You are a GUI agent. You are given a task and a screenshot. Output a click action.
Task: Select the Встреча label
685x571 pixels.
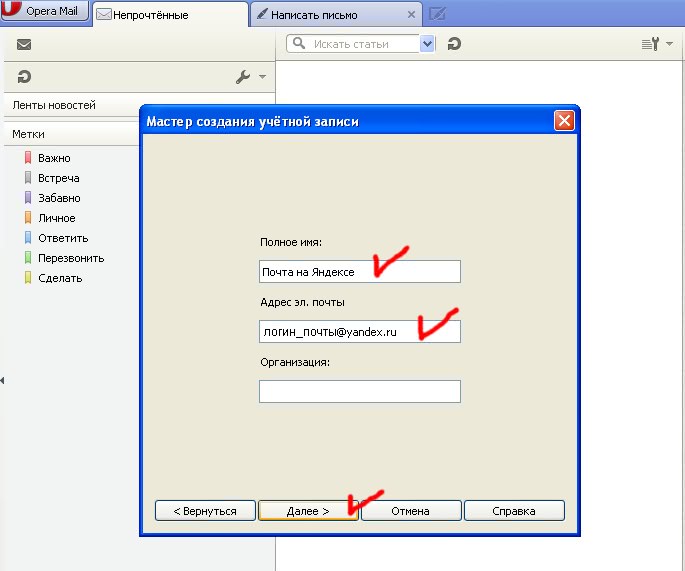[59, 178]
